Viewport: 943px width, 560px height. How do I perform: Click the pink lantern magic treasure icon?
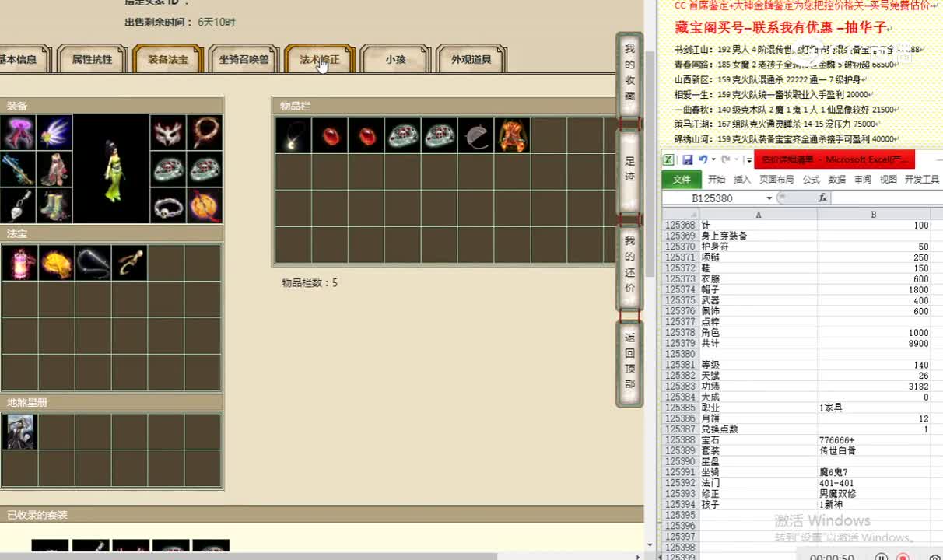(x=19, y=263)
